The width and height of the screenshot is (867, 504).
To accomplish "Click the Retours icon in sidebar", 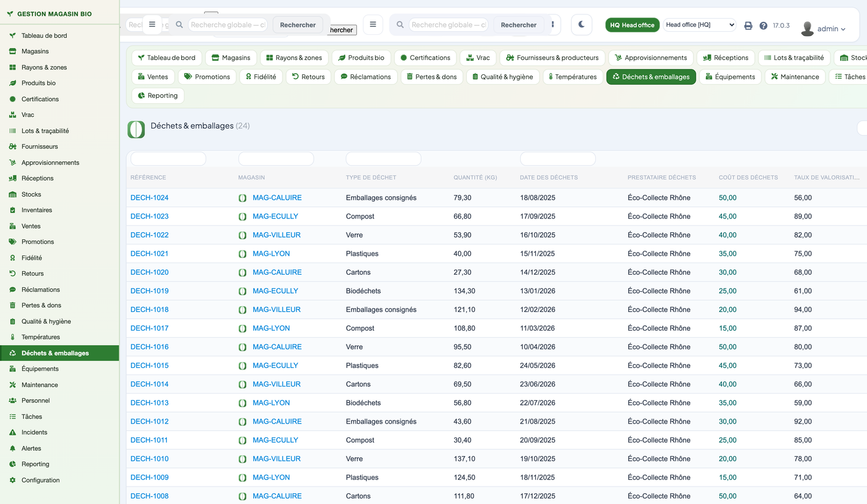I will (x=13, y=274).
